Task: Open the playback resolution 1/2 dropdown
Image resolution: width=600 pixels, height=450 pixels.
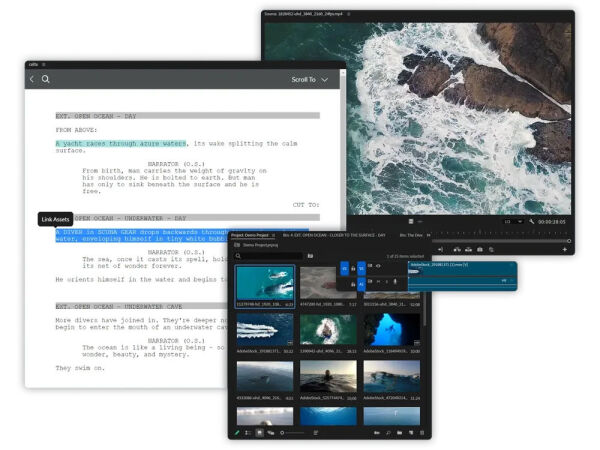Action: (x=513, y=222)
